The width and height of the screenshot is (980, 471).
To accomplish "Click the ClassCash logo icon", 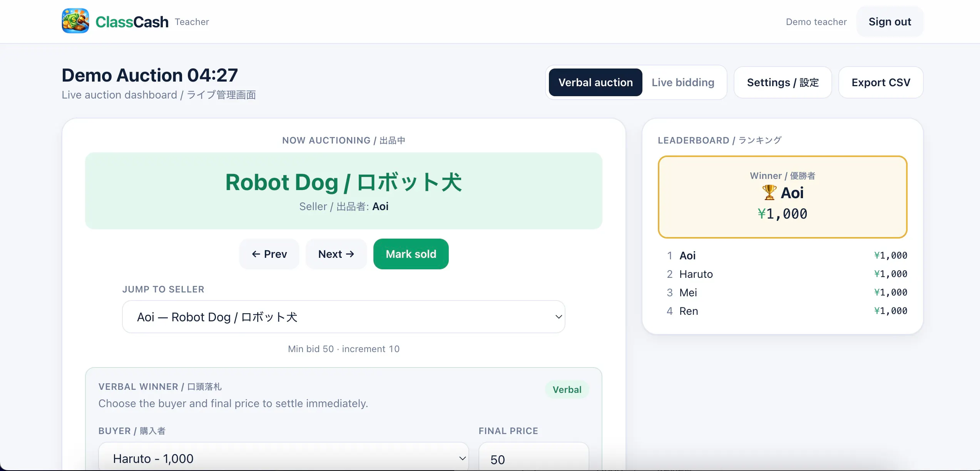I will pos(75,21).
